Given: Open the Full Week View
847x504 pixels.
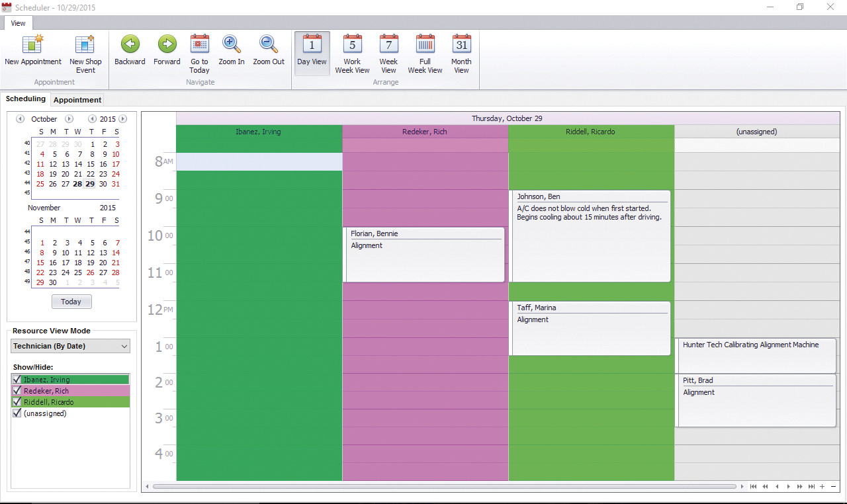Looking at the screenshot, I should click(424, 53).
